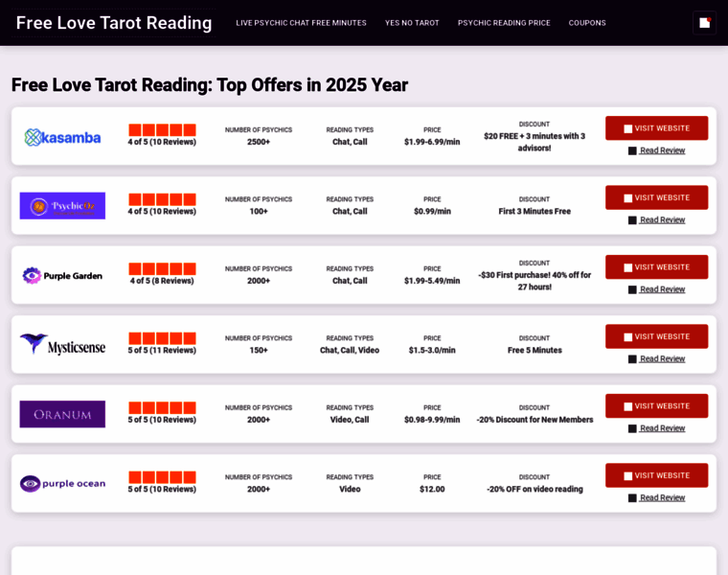Click '100+' number of psychics

click(259, 212)
